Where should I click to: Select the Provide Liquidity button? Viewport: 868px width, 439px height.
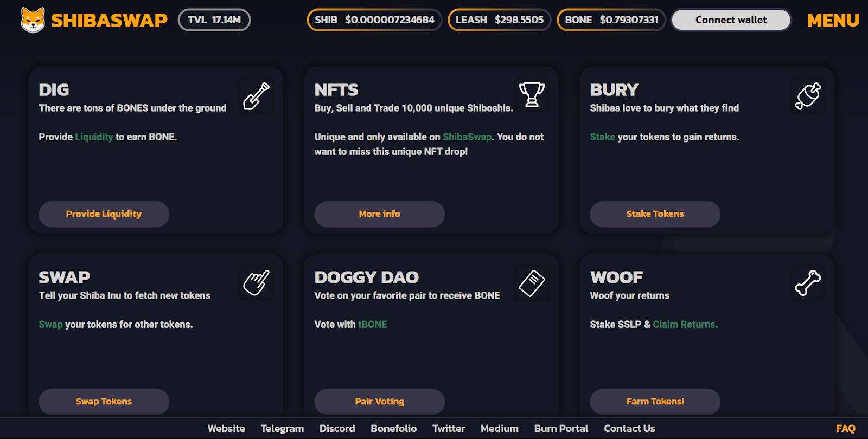coord(104,214)
